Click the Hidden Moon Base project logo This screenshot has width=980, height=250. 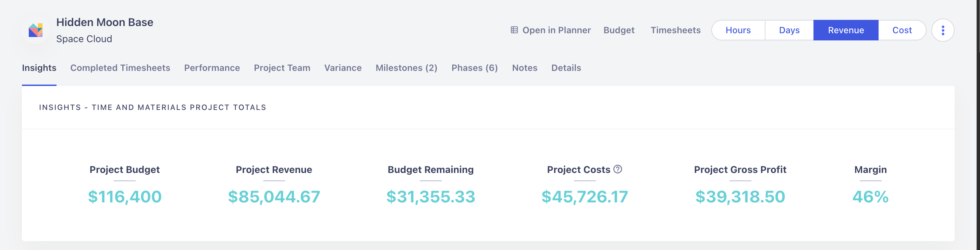[36, 30]
